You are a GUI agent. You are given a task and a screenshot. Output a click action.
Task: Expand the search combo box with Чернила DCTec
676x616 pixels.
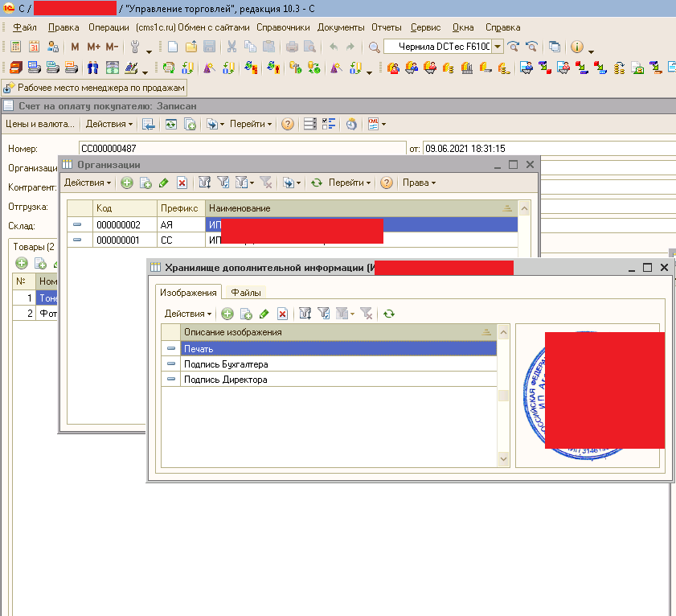pos(497,47)
